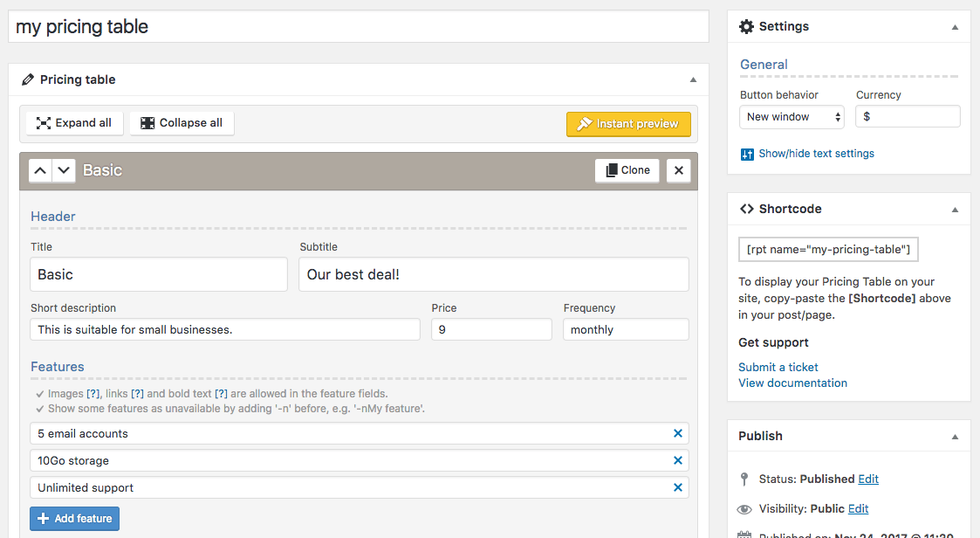
Task: Click the General section heading
Action: click(764, 65)
